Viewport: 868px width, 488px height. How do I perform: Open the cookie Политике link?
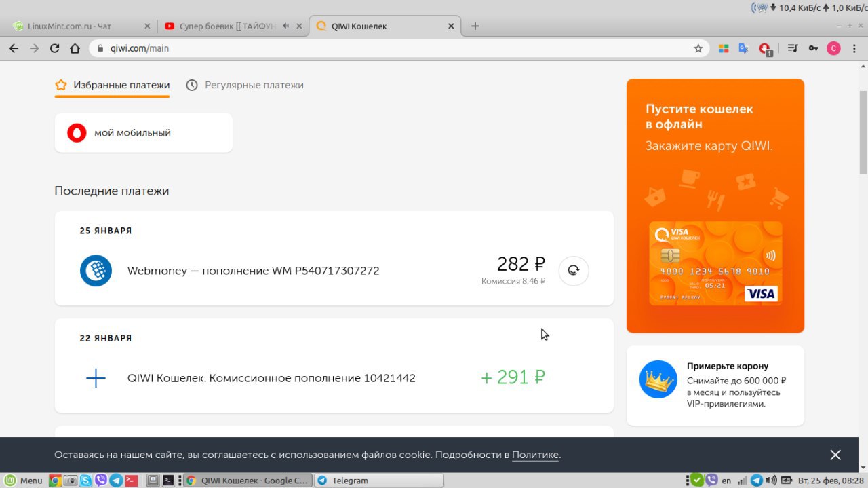(535, 455)
